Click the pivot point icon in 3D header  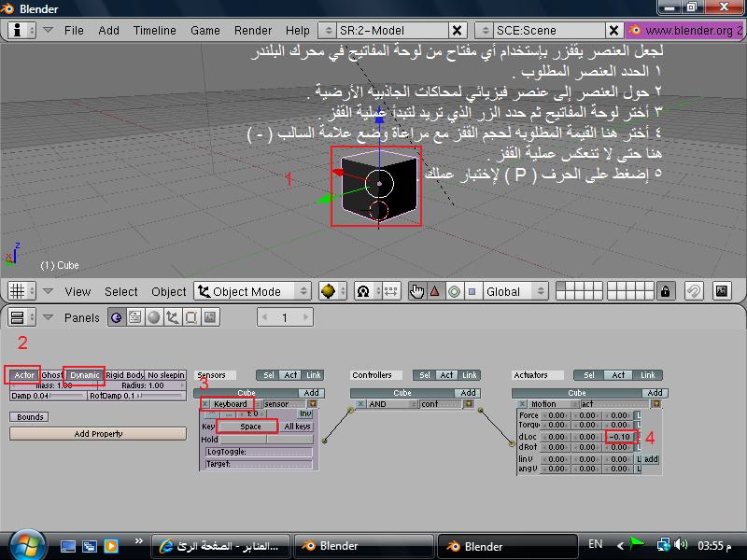point(363,291)
